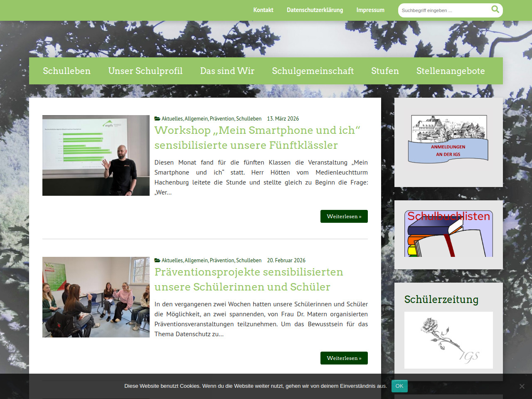The image size is (532, 399).
Task: Open the Kontakt link
Action: click(263, 10)
